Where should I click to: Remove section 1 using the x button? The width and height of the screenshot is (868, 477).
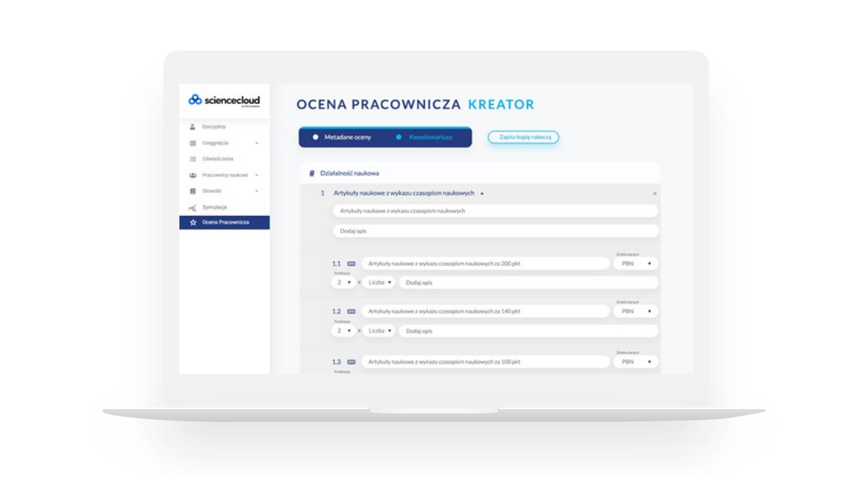point(655,194)
